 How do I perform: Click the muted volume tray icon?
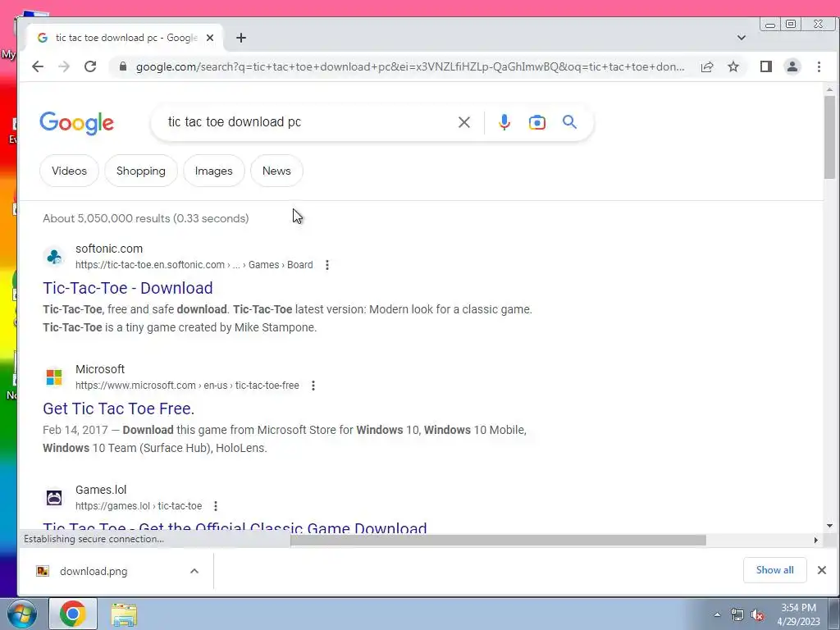(757, 615)
